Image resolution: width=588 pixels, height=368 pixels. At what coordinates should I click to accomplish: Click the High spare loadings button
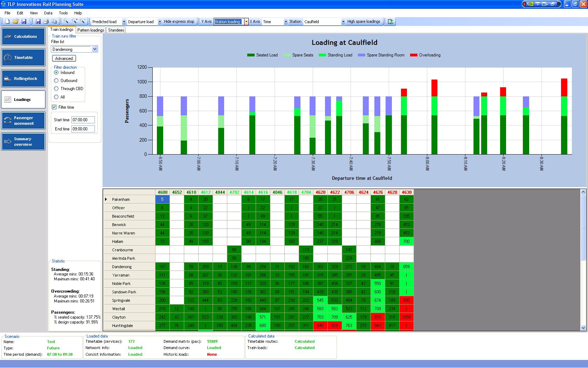pos(364,22)
